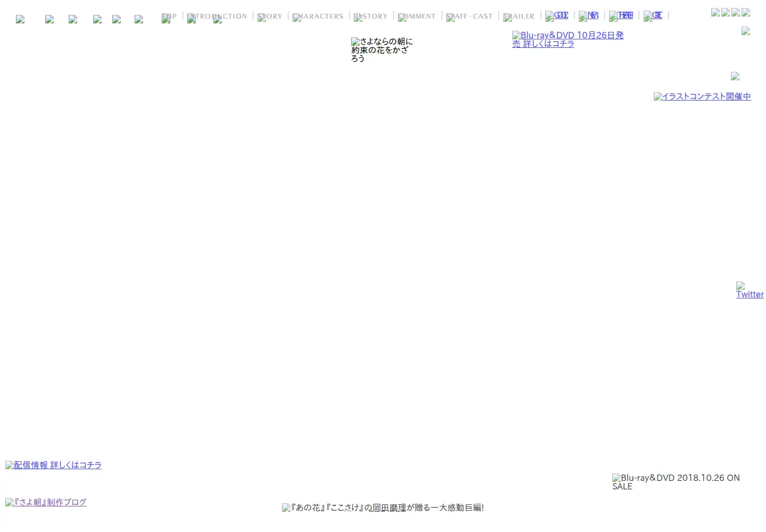Click the broken icon before 配信情報 link
Screen dimensions: 766x532
pyautogui.click(x=10, y=465)
